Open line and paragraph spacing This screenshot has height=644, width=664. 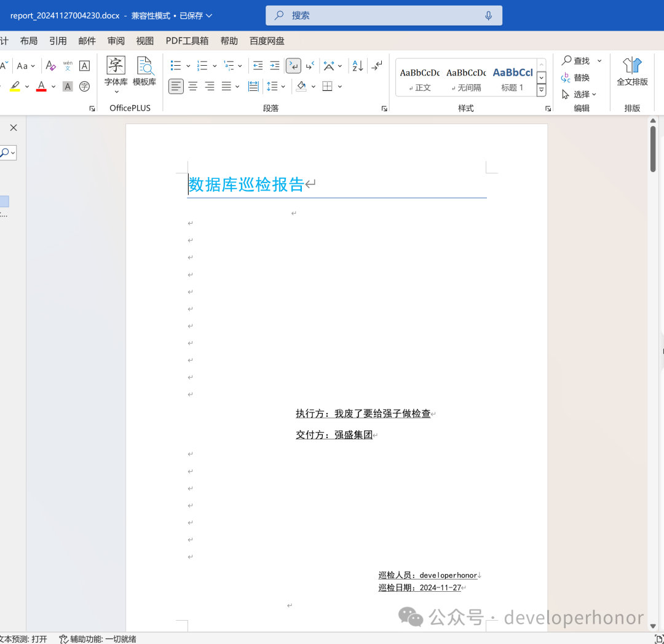[x=272, y=86]
